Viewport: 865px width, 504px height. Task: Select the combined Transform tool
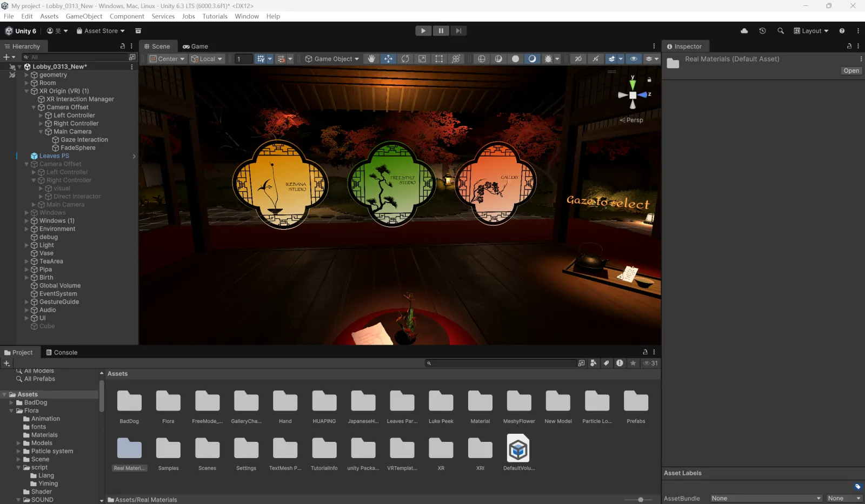click(456, 59)
